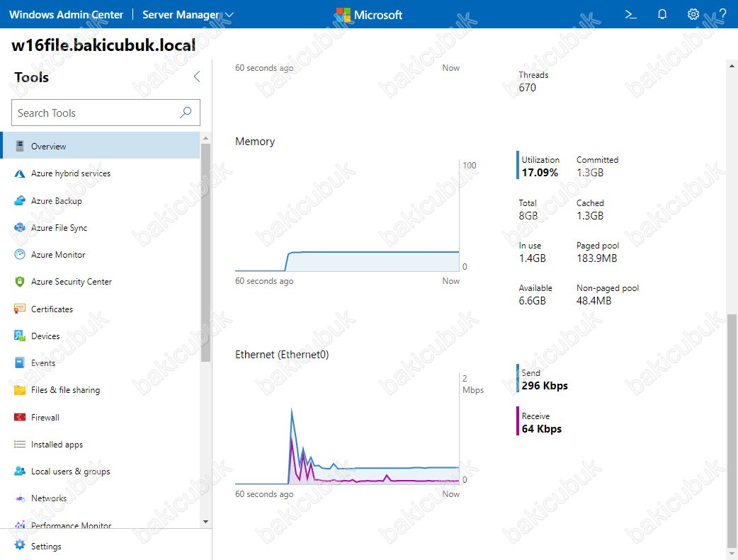Go to Events
Screen dimensions: 738x560
101,362
